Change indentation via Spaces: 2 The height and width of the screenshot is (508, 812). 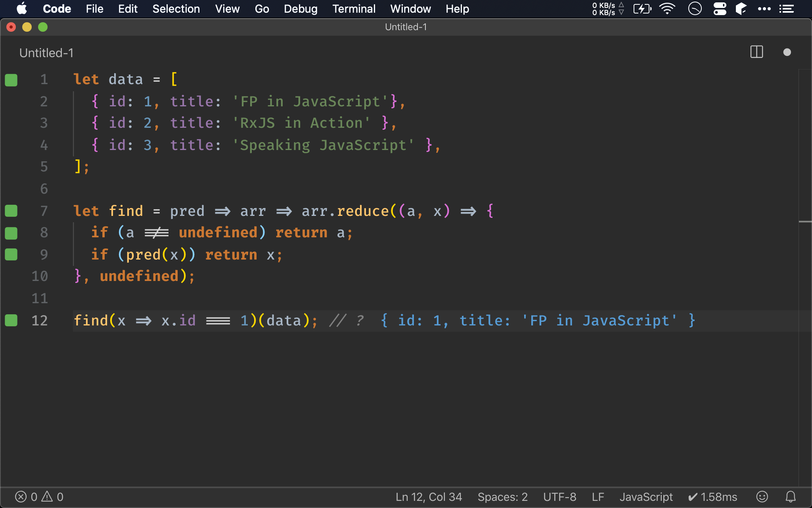pos(502,497)
